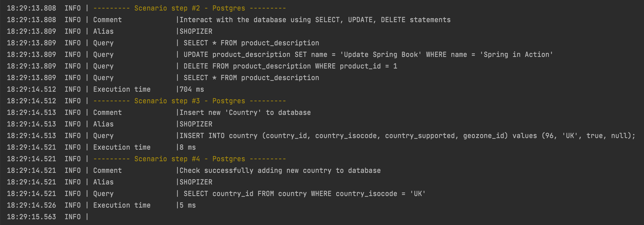The height and width of the screenshot is (225, 644).
Task: Click the SHOPIZER alias under step #4
Action: point(196,182)
